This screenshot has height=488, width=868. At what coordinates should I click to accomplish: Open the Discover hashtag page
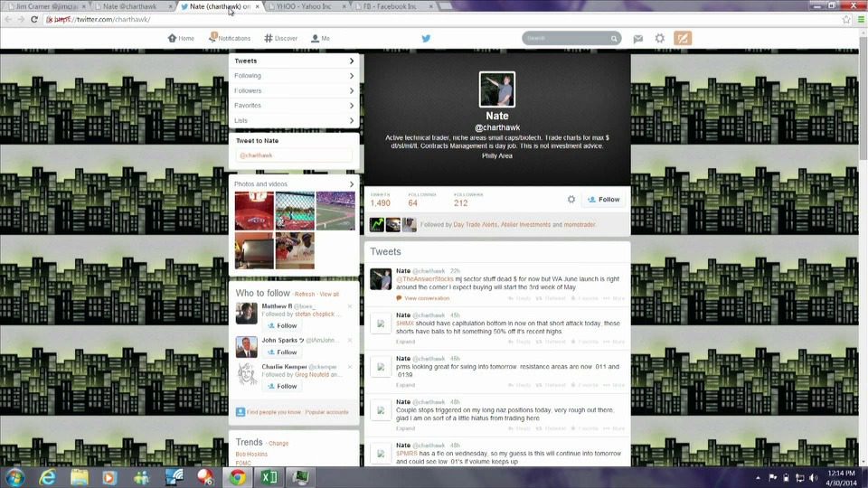[x=281, y=38]
